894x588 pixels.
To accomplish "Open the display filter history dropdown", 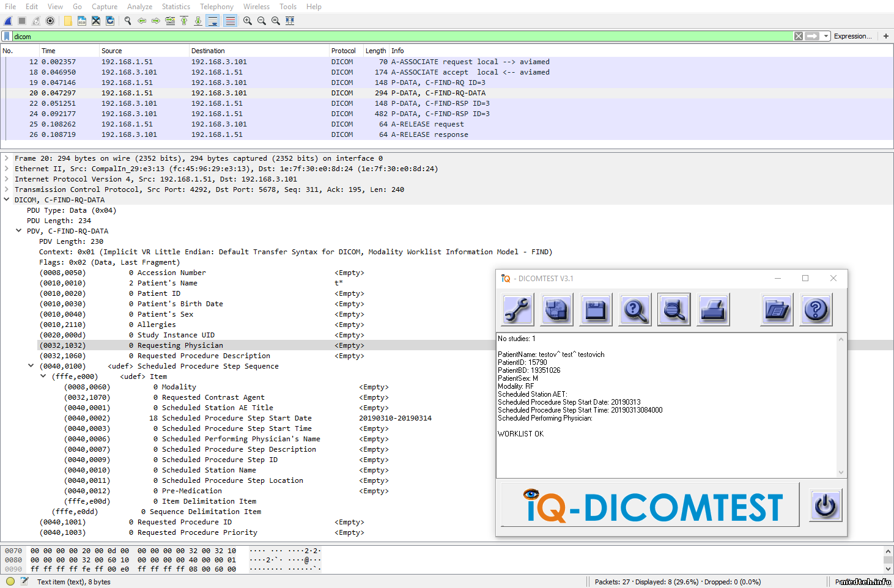I will (826, 36).
